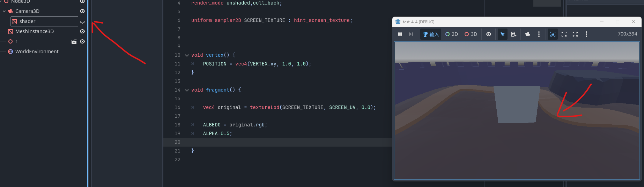Activate the list select tool in game toolbar

pos(514,34)
